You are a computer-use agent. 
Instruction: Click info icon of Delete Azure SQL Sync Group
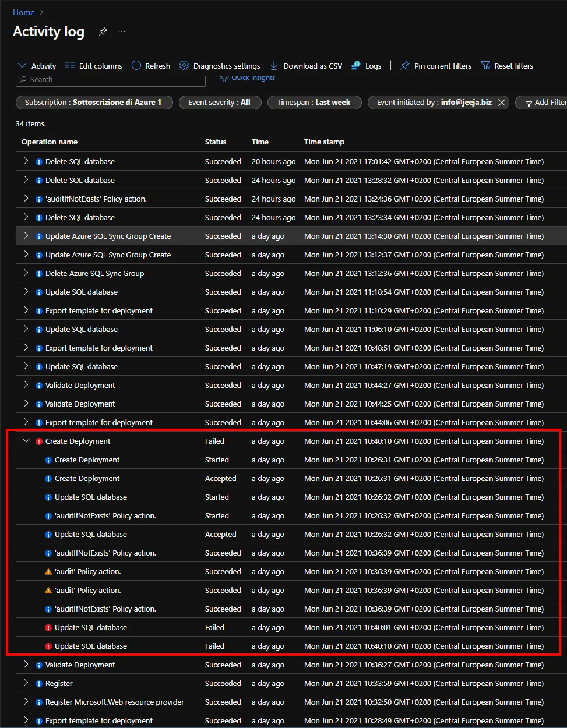click(39, 274)
